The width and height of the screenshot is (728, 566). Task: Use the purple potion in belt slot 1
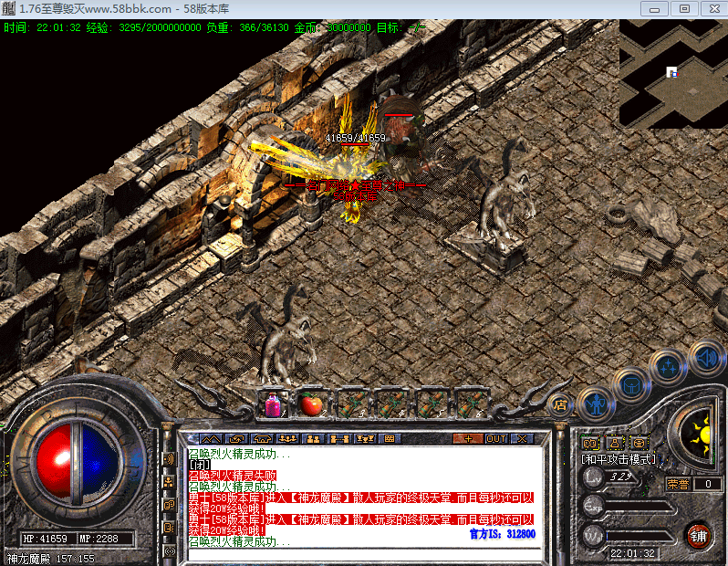[274, 404]
